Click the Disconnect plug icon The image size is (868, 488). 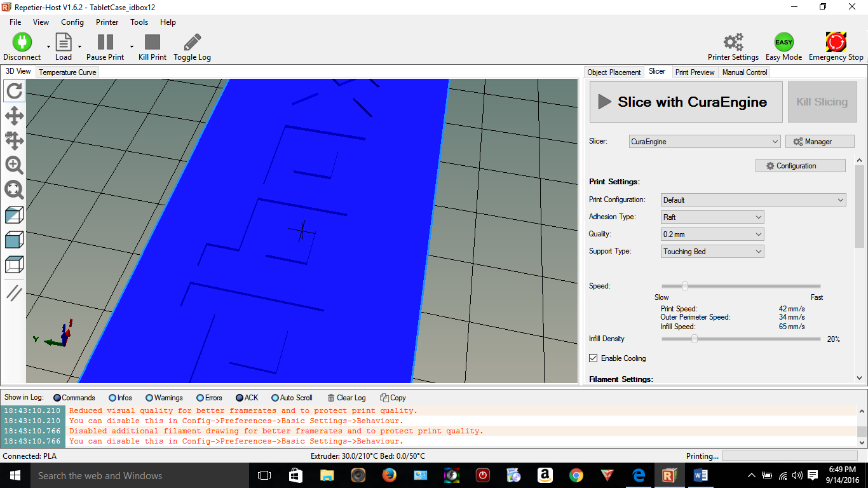click(22, 43)
